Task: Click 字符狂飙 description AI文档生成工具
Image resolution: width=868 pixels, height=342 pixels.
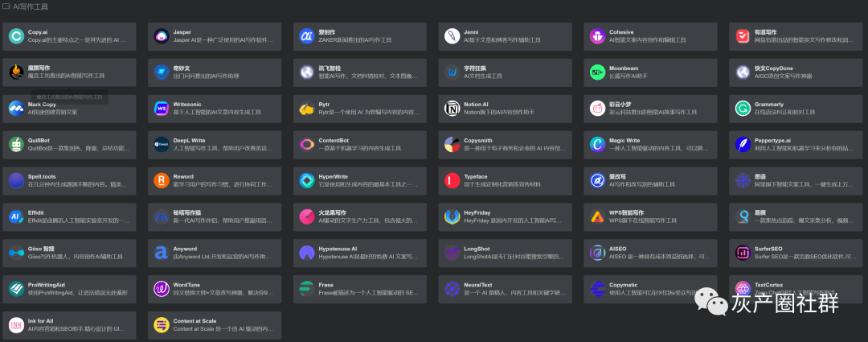Action: point(483,76)
